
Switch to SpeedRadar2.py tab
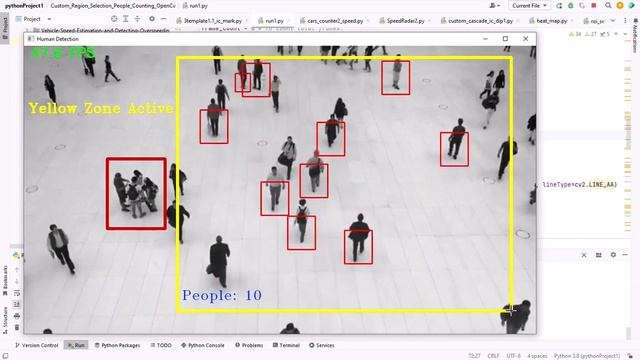(x=402, y=20)
